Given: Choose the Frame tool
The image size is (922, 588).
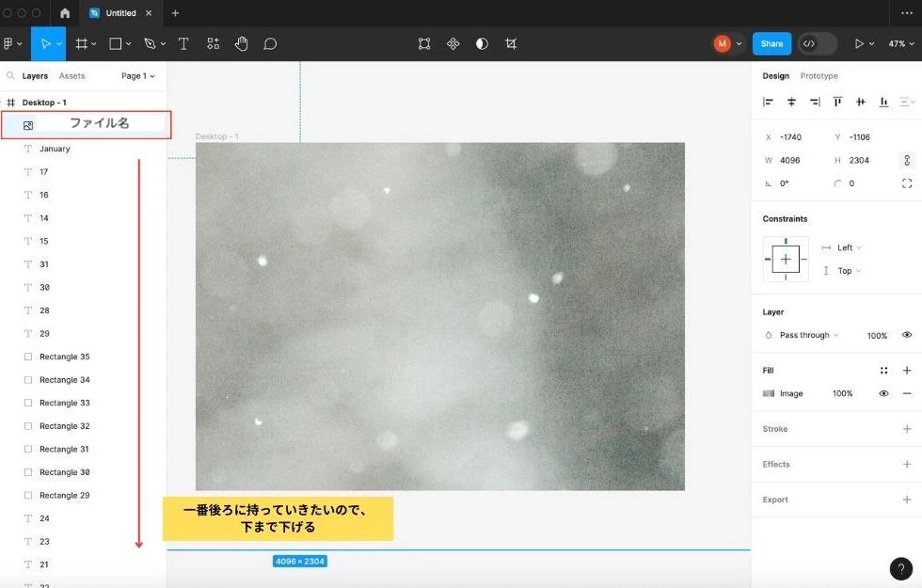Looking at the screenshot, I should [81, 43].
